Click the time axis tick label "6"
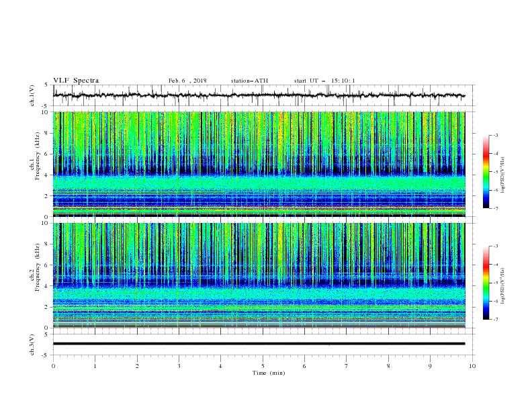This screenshot has height=411, width=532. (x=304, y=366)
